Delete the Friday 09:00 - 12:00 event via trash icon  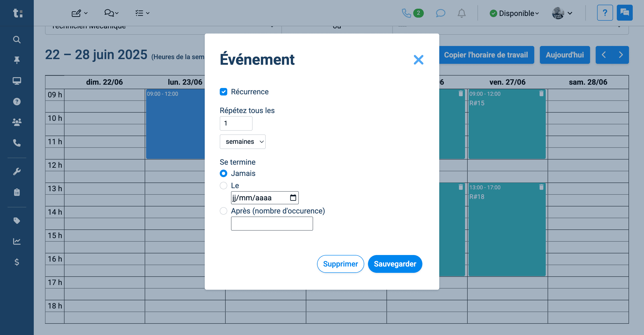541,94
